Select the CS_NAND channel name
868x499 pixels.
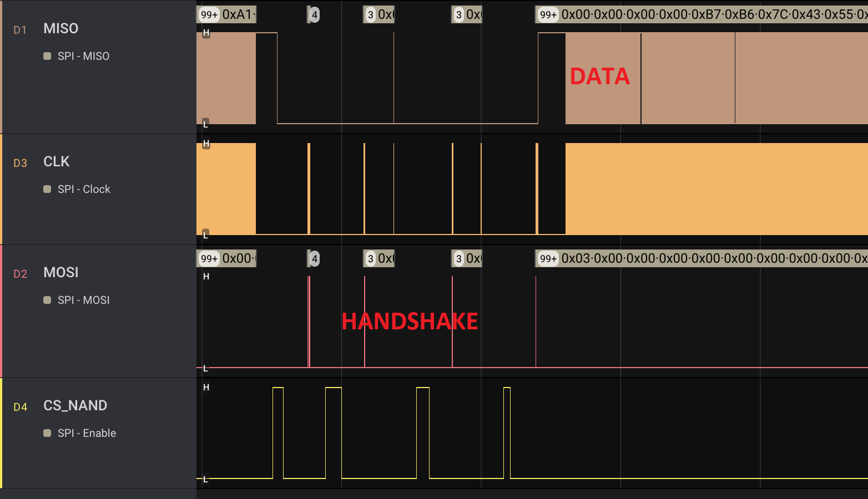(x=75, y=406)
